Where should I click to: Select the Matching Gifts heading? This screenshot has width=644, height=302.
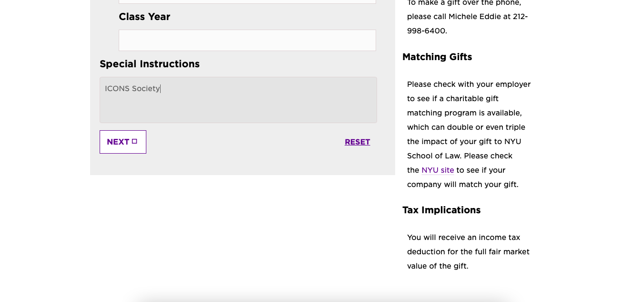coord(437,57)
